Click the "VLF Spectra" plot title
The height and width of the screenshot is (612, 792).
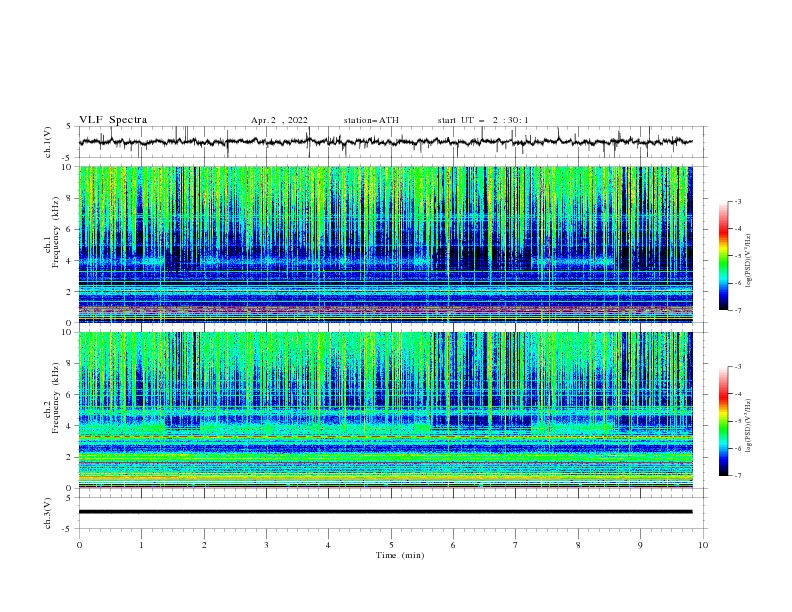pyautogui.click(x=113, y=120)
